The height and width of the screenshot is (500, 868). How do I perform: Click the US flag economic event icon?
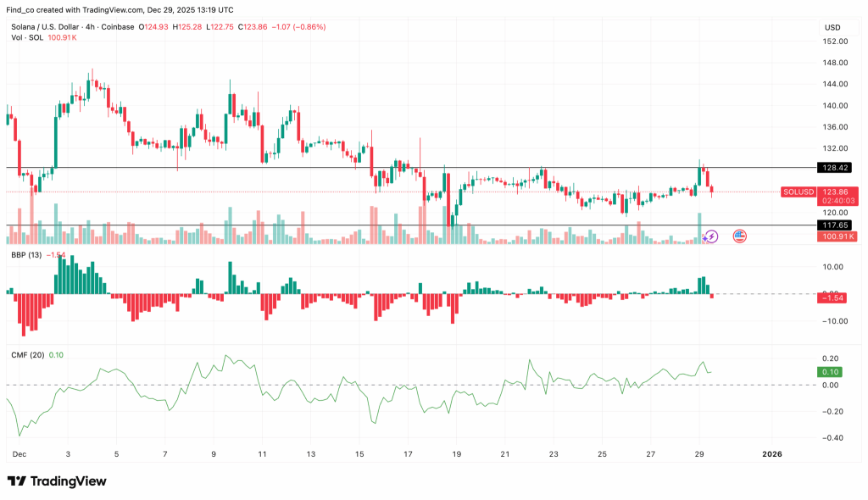(739, 236)
